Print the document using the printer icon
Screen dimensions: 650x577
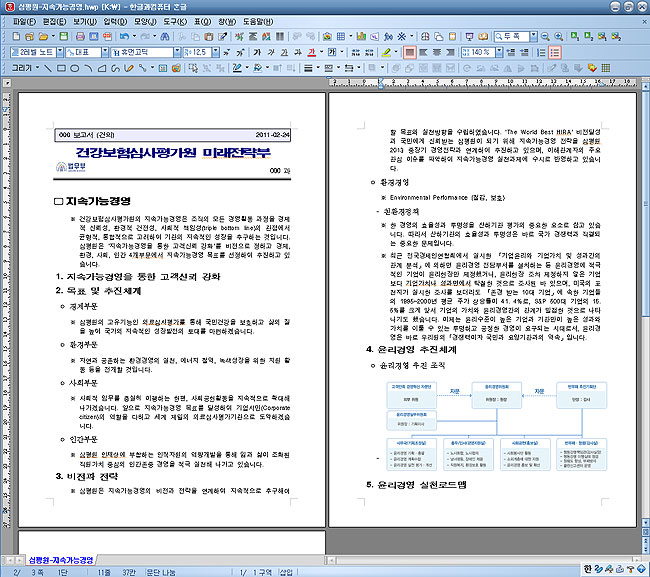pyautogui.click(x=80, y=36)
